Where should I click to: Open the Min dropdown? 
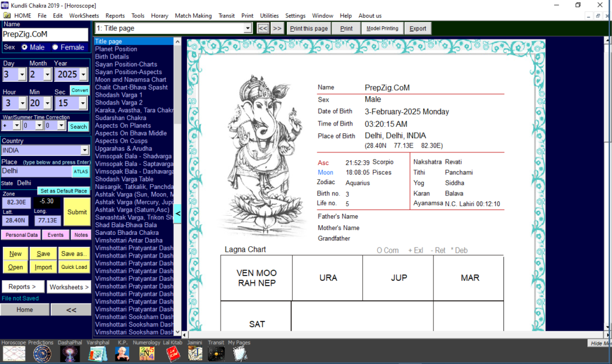[47, 103]
